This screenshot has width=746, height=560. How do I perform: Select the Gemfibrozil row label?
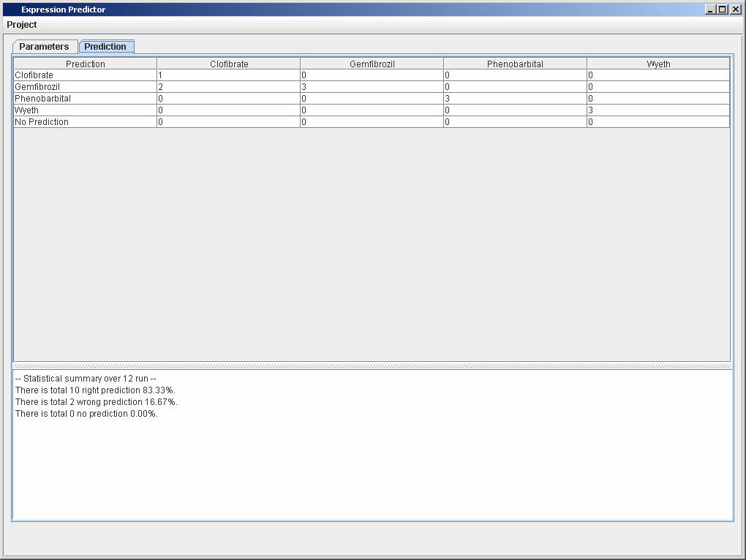pyautogui.click(x=85, y=87)
